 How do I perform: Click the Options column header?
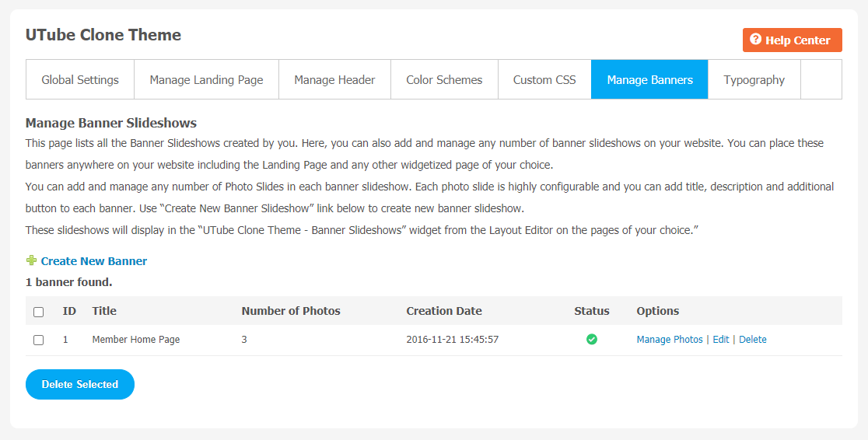(x=658, y=311)
